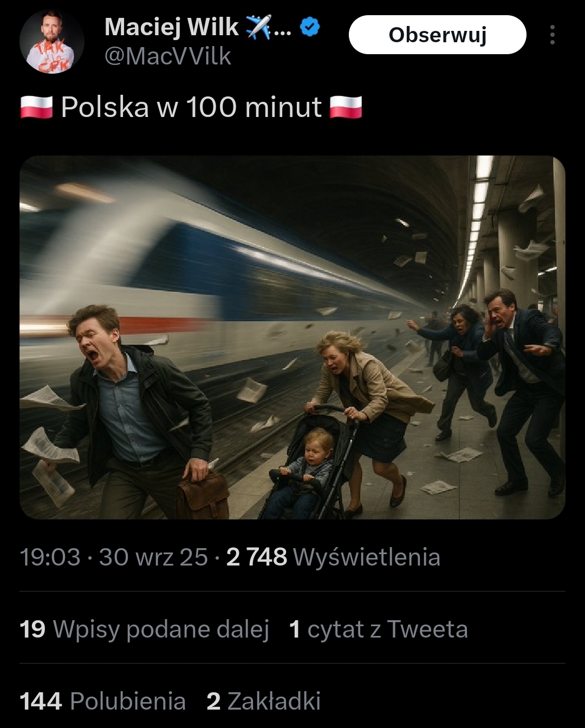The width and height of the screenshot is (585, 728).
Task: Tap the right Polish flag emoji
Action: (346, 107)
